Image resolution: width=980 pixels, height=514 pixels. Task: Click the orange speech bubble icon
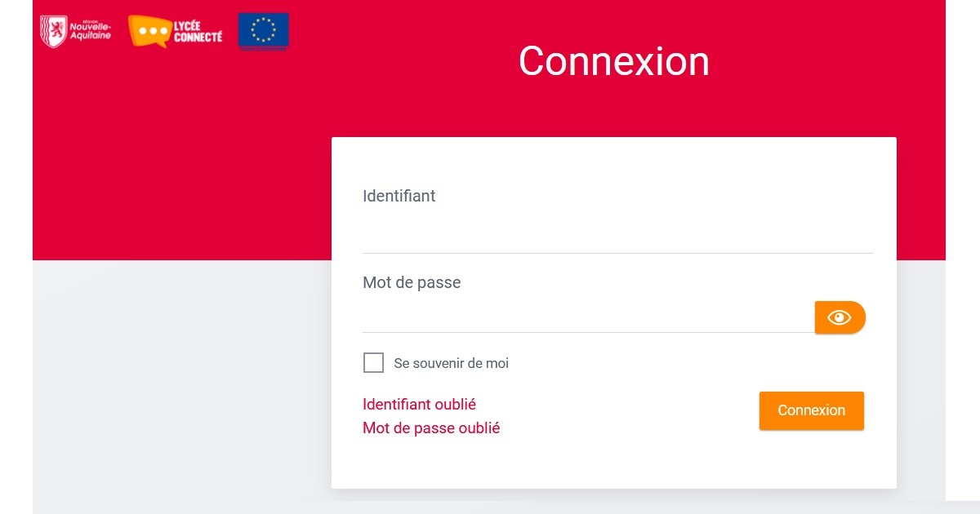coord(150,31)
